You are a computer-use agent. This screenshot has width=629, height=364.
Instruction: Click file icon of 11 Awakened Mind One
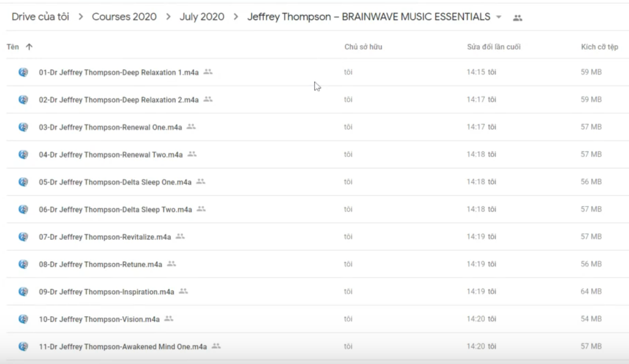pos(23,346)
